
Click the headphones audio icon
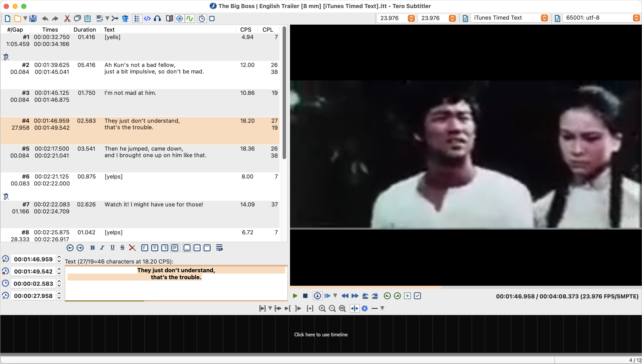pyautogui.click(x=157, y=19)
